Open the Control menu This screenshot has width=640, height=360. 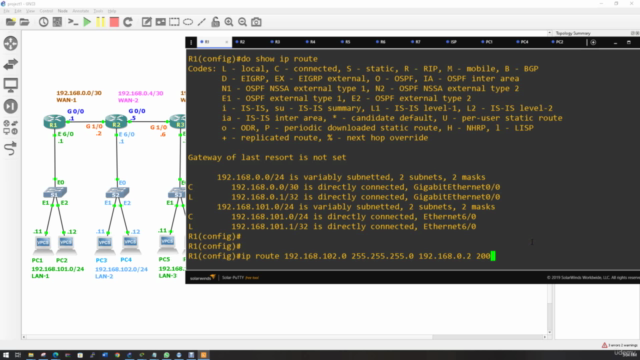(x=46, y=11)
